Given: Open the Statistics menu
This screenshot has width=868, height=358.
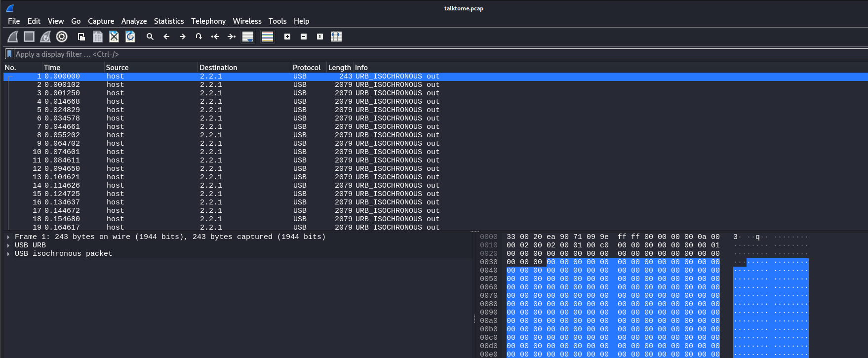Looking at the screenshot, I should (x=168, y=21).
